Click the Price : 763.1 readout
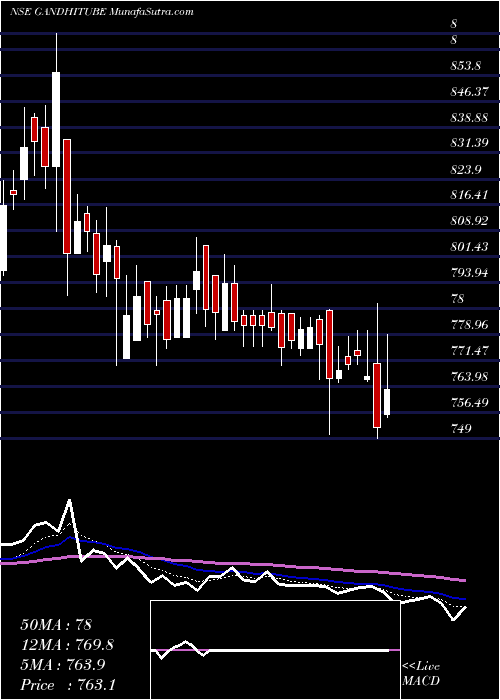The width and height of the screenshot is (500, 700). [x=67, y=684]
